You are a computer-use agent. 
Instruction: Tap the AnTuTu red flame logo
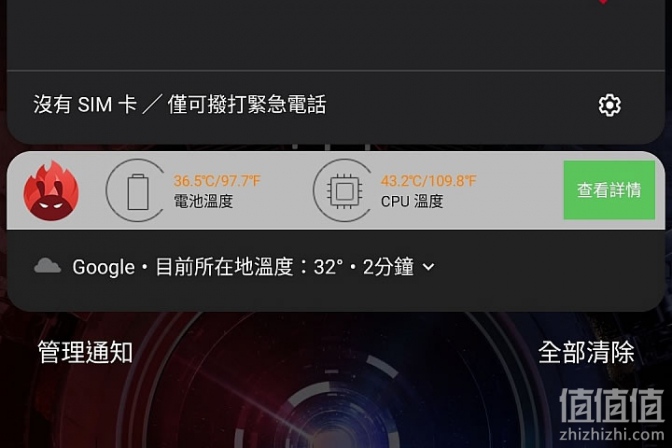pyautogui.click(x=51, y=191)
